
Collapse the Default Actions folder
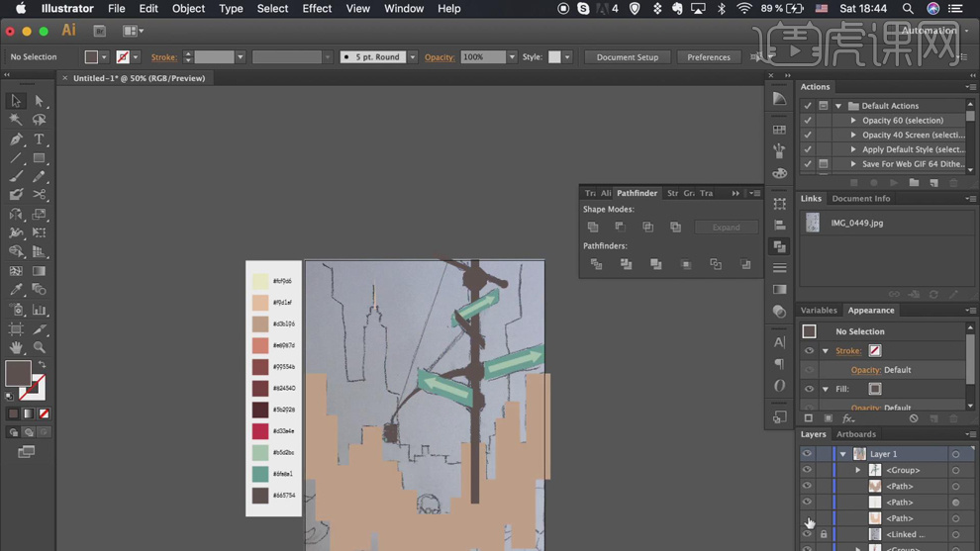[x=838, y=106]
